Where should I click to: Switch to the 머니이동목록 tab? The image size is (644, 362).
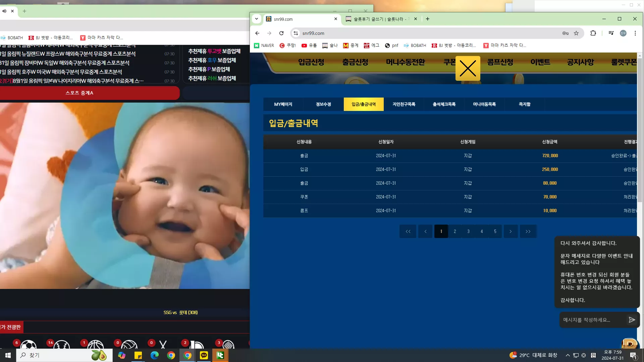(484, 104)
